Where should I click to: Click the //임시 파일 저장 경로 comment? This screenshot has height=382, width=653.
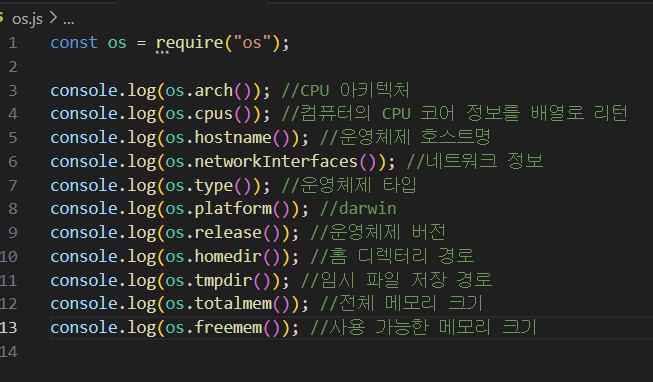point(397,281)
